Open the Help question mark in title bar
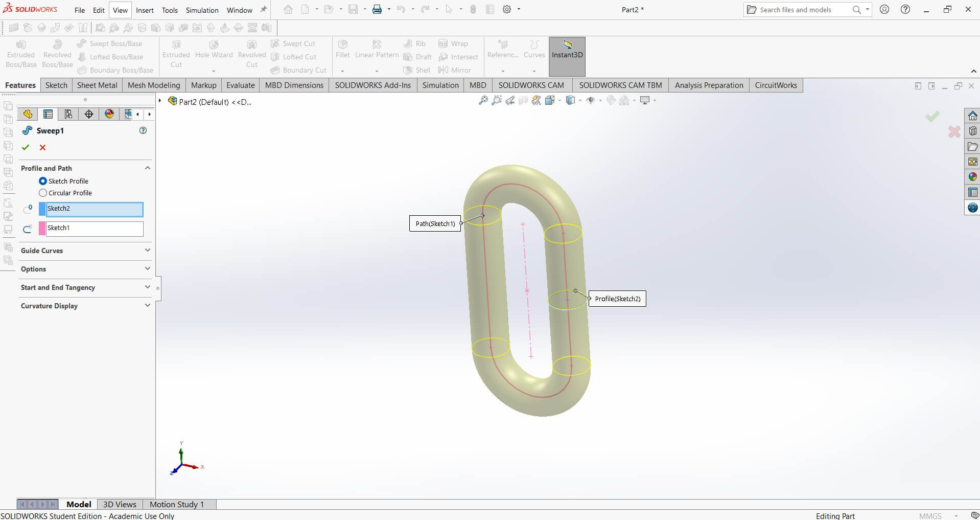Image resolution: width=980 pixels, height=520 pixels. click(x=905, y=9)
